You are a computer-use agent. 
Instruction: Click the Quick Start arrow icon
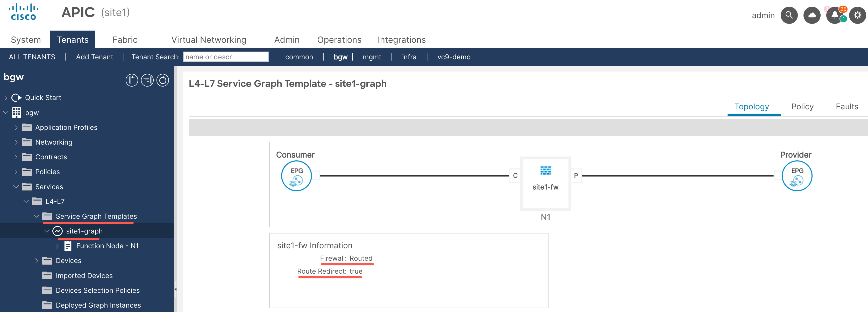pos(17,98)
